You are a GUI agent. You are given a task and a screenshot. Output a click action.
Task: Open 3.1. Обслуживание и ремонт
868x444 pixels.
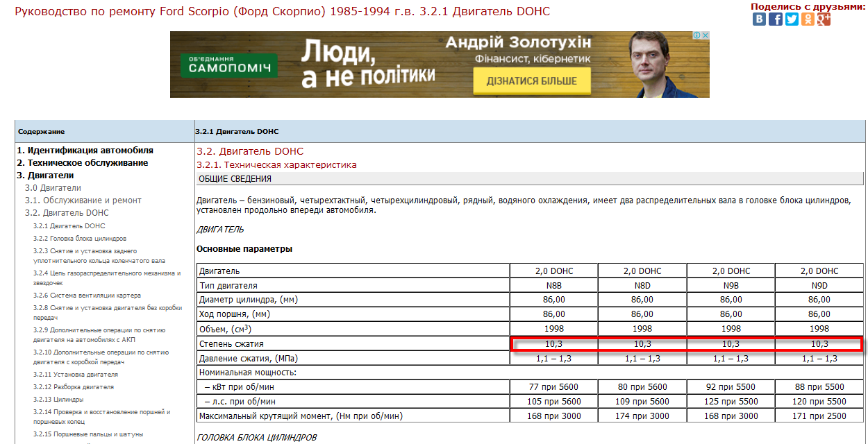pos(83,200)
